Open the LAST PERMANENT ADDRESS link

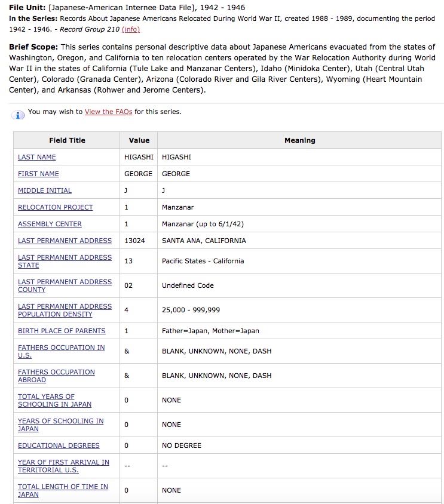[x=65, y=241]
